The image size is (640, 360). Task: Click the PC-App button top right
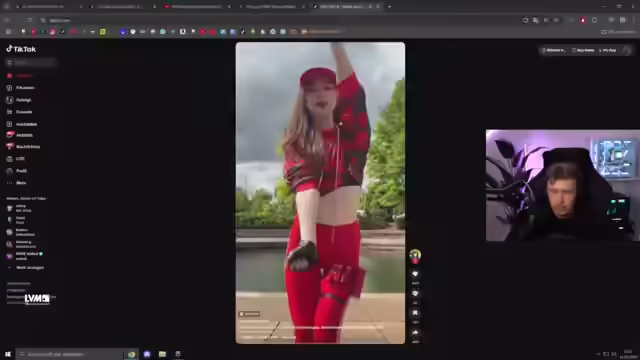click(x=607, y=50)
